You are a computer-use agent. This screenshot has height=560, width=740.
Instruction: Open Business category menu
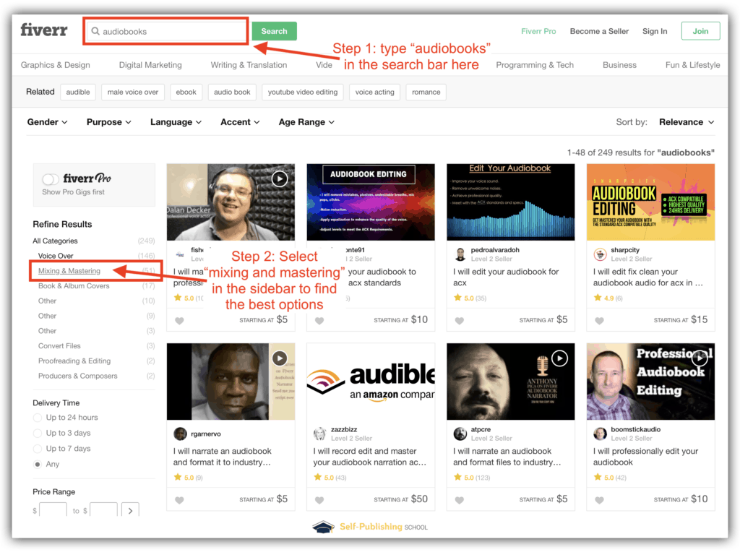[x=619, y=65]
